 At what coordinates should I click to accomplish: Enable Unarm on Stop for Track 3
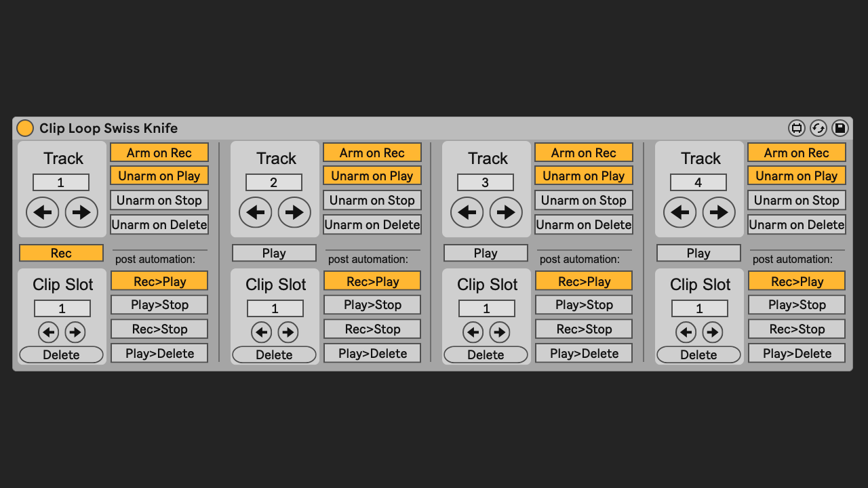tap(584, 200)
